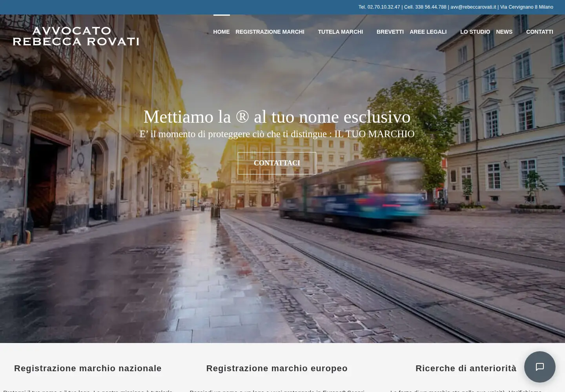
Task: Click the subtitle about IL TUO MARCHIO
Action: coord(277,134)
